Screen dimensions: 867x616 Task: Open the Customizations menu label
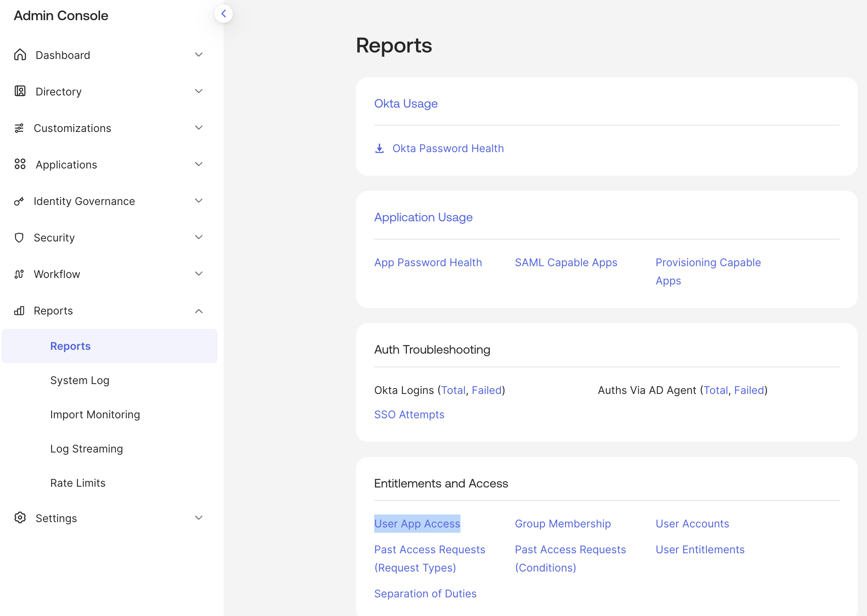tap(73, 128)
